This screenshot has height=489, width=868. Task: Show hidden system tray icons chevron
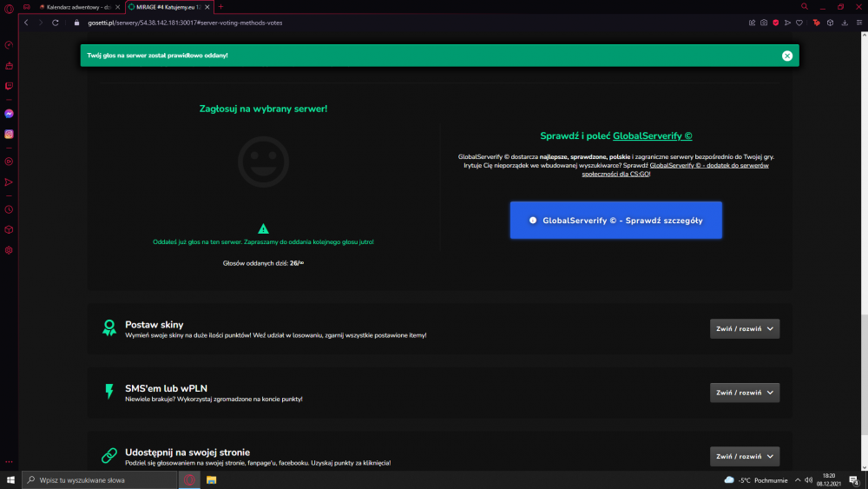798,480
